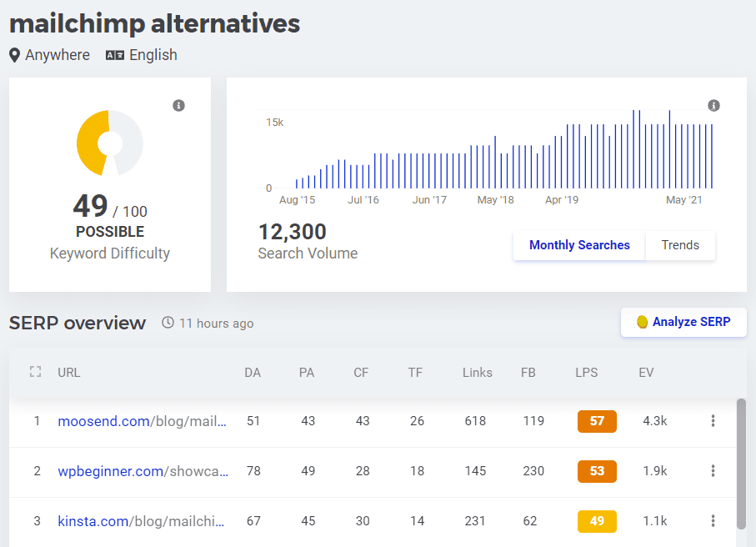Open the three-dot menu for wpbeginner.com row
The width and height of the screenshot is (756, 547).
(x=713, y=471)
